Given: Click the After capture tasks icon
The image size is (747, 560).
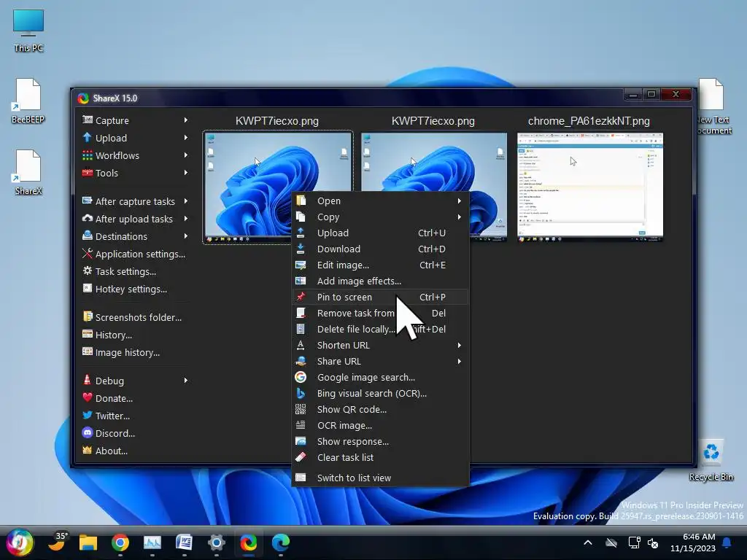Looking at the screenshot, I should click(88, 201).
